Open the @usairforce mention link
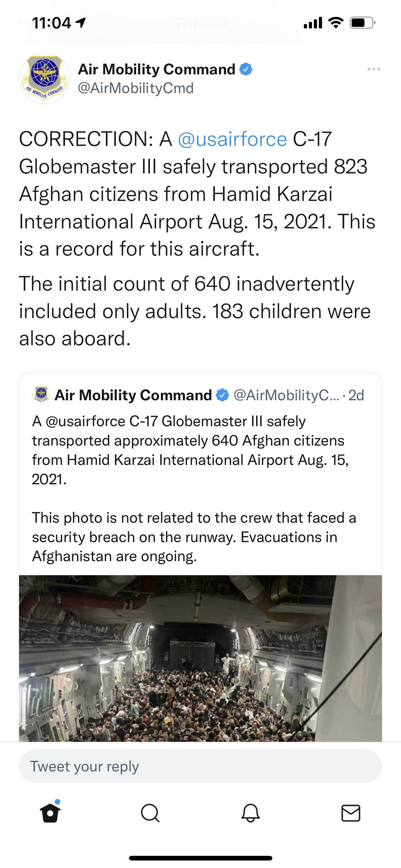401x868 pixels. [232, 139]
